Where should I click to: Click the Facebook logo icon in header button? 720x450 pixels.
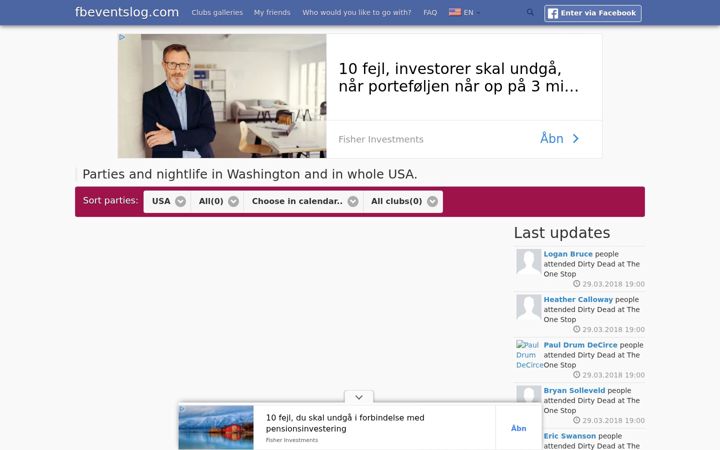(553, 13)
